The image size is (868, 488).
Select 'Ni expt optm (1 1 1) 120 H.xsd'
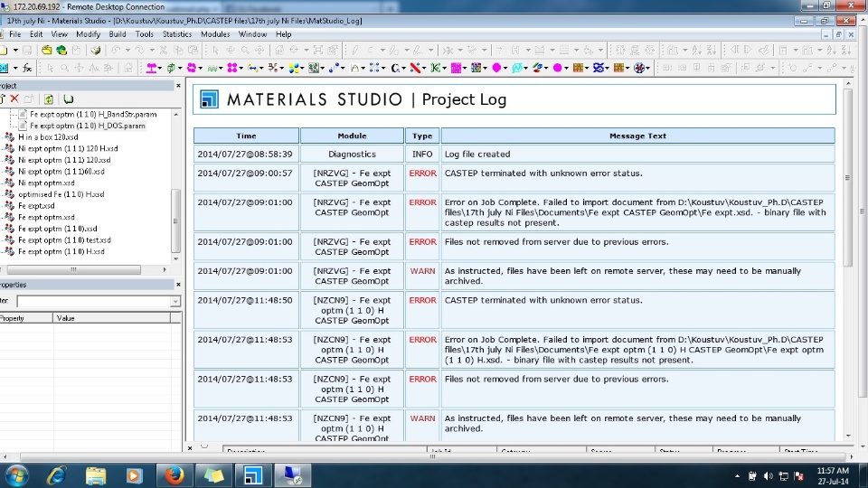68,148
